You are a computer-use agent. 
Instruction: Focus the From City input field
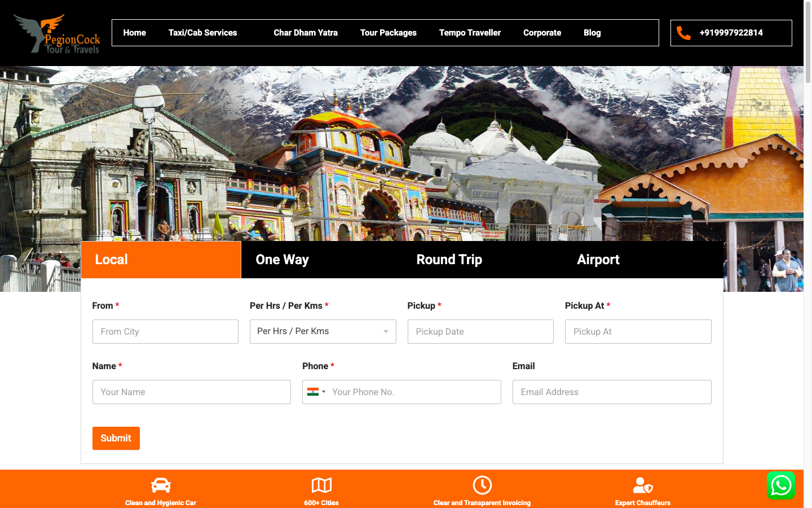pyautogui.click(x=165, y=332)
